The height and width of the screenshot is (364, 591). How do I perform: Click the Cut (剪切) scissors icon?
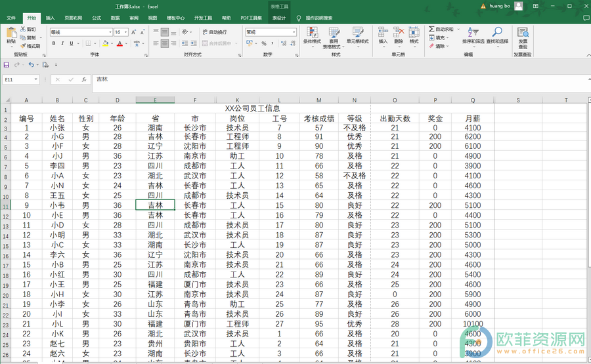[23, 29]
